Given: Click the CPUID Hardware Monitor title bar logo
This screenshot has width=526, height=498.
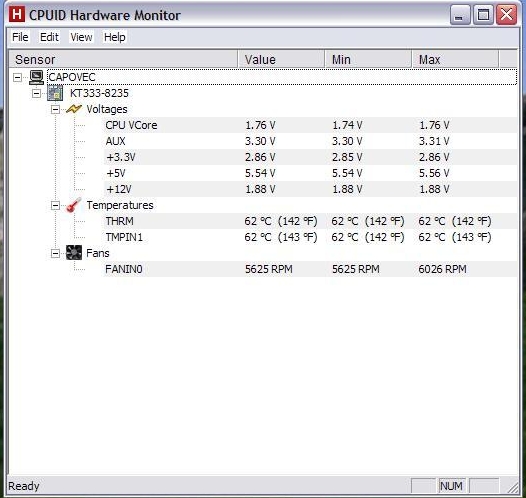Looking at the screenshot, I should click(17, 14).
